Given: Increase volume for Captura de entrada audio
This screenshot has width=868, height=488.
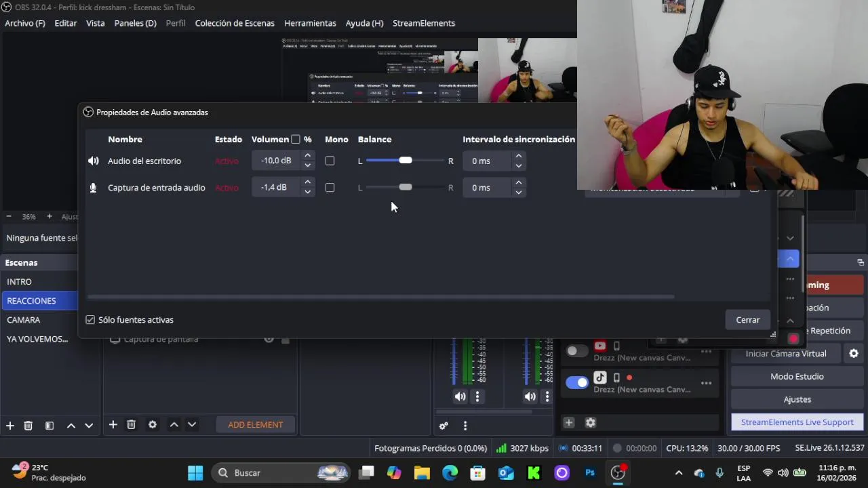Looking at the screenshot, I should click(308, 182).
